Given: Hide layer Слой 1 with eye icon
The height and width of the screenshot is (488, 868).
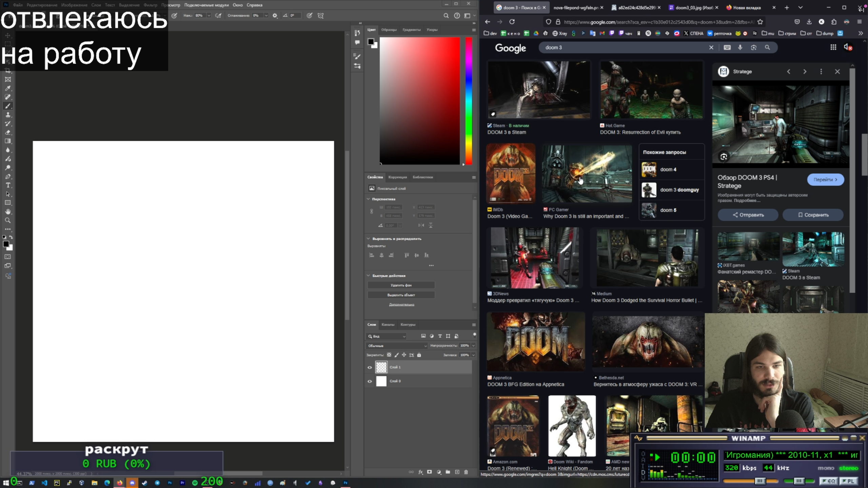Looking at the screenshot, I should pyautogui.click(x=370, y=367).
